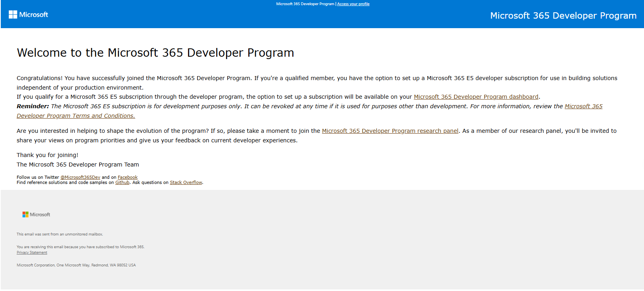Click the Microsoft logo in the blue header

29,15
